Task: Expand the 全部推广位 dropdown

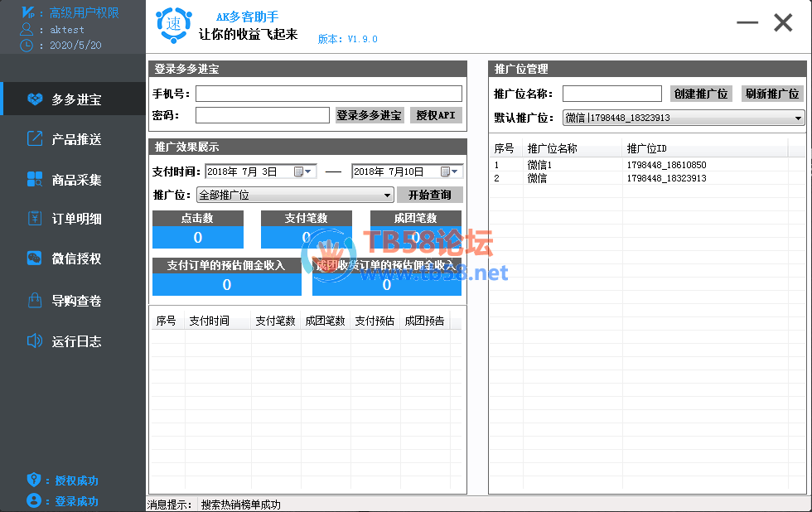Action: [x=387, y=196]
